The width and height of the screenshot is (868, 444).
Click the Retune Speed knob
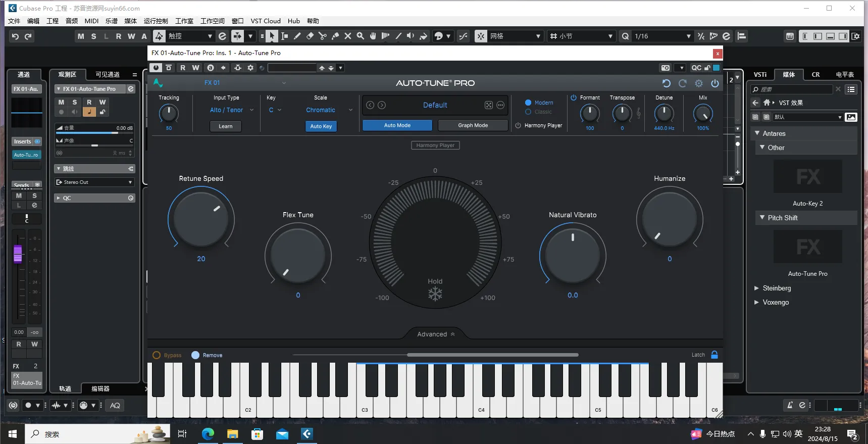point(201,219)
